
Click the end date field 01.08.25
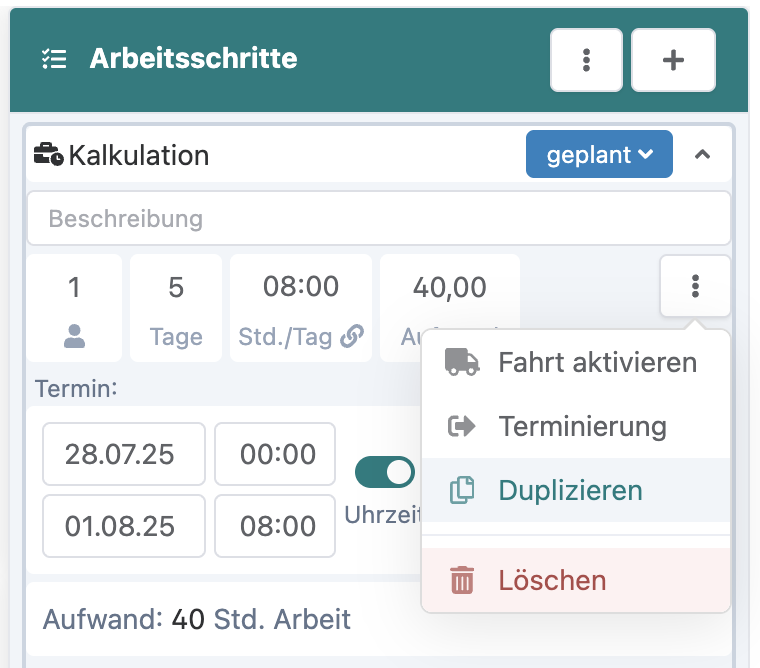click(x=123, y=526)
